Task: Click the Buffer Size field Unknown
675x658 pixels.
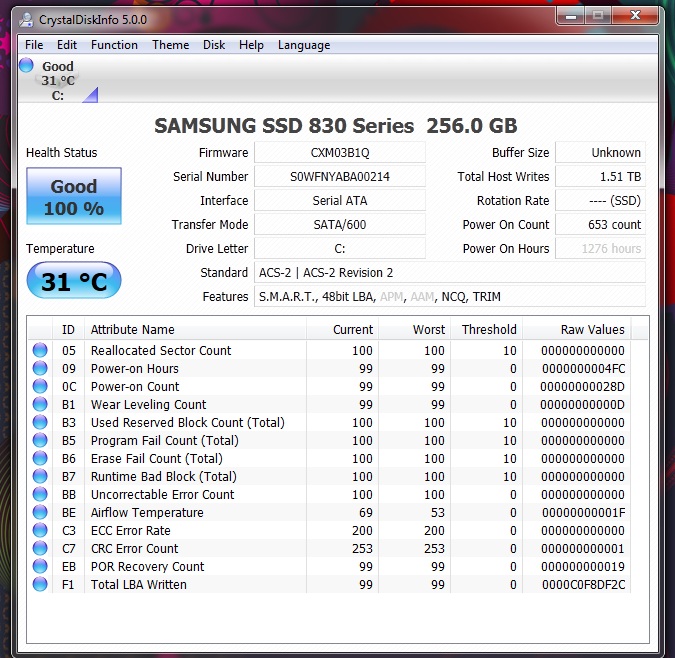Action: (x=601, y=152)
